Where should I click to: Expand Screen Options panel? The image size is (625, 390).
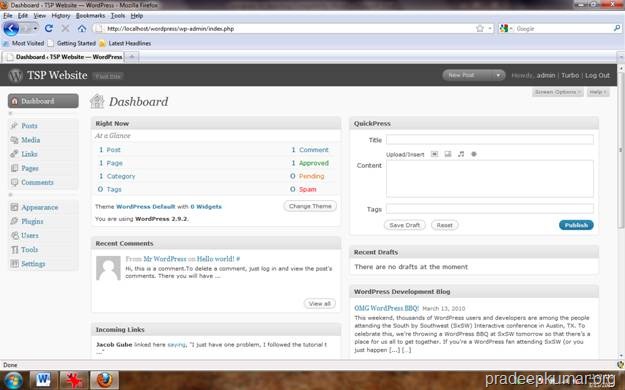[557, 92]
